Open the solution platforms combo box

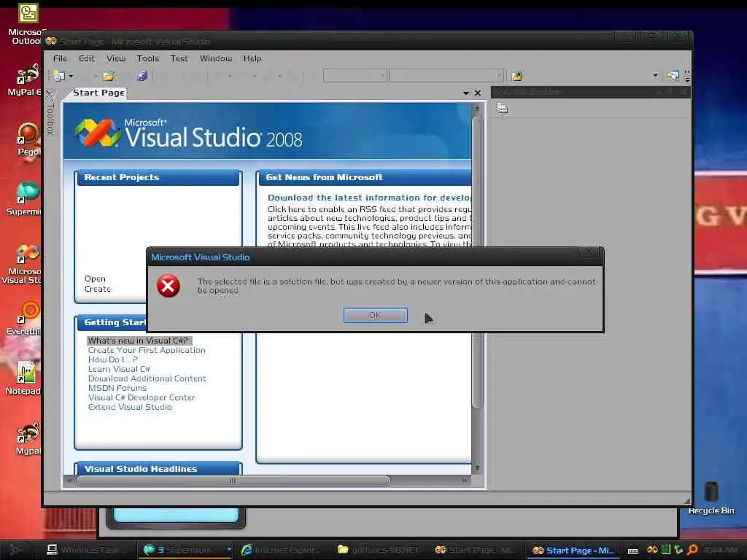[446, 76]
